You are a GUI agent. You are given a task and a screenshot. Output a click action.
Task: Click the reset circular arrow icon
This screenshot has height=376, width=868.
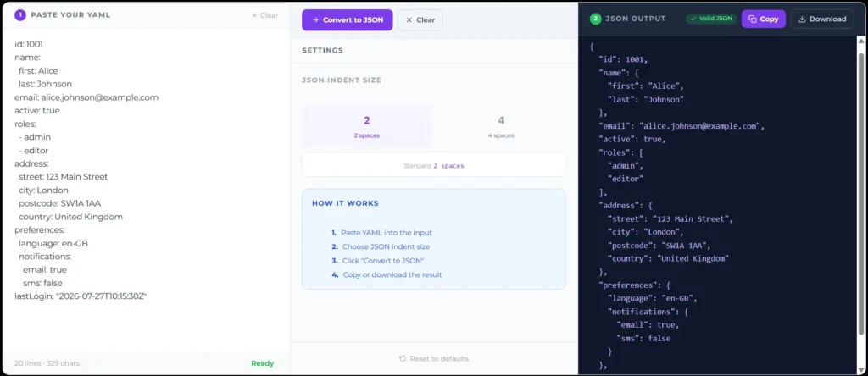403,359
